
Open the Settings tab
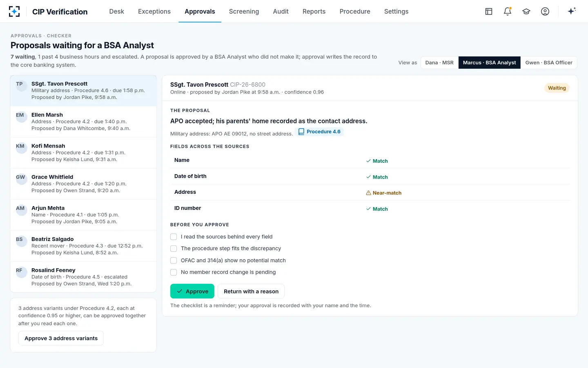[396, 11]
